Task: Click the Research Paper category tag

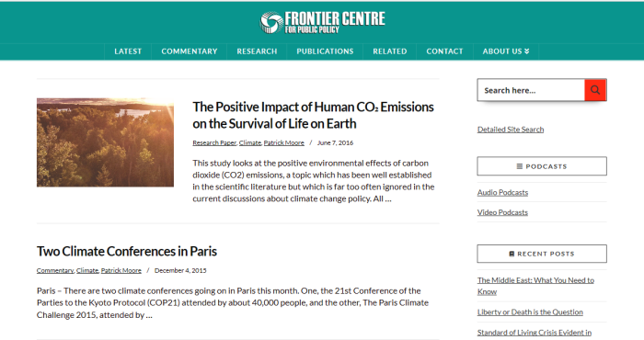Action: [x=214, y=142]
